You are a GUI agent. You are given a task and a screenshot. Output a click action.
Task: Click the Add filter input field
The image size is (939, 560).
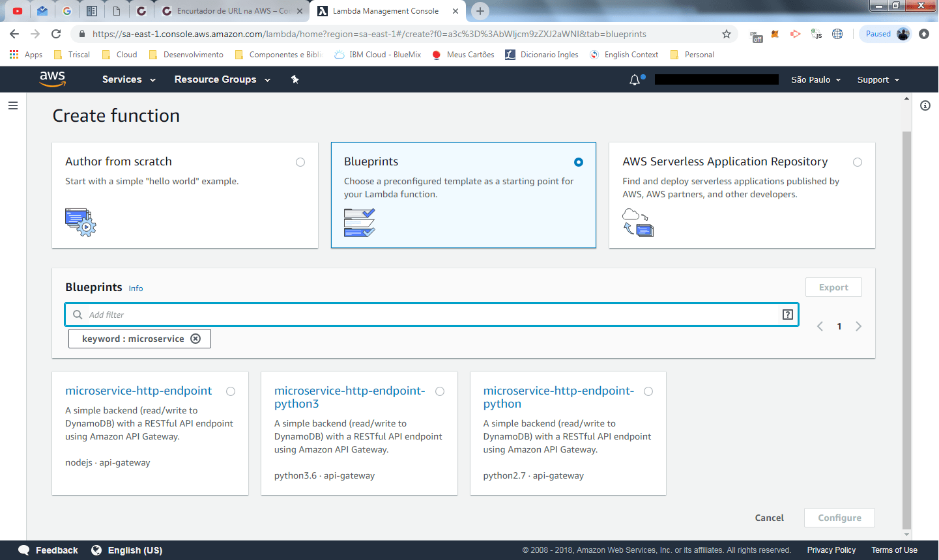coord(431,315)
